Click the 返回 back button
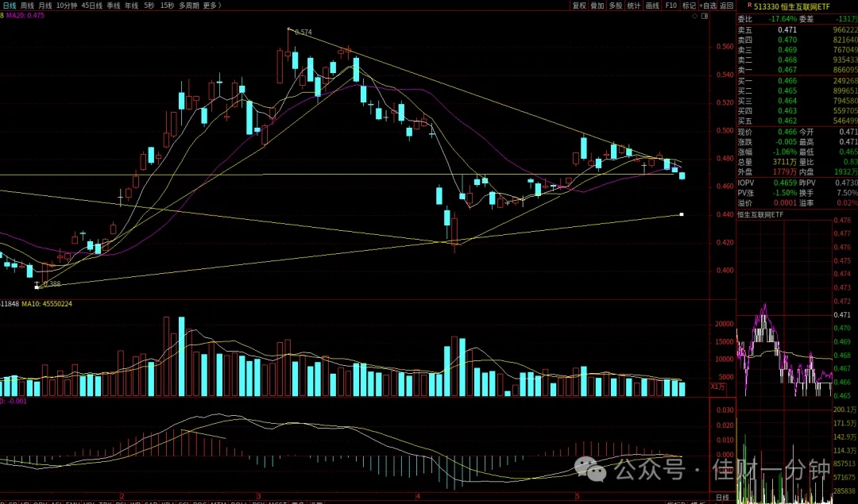 point(726,6)
